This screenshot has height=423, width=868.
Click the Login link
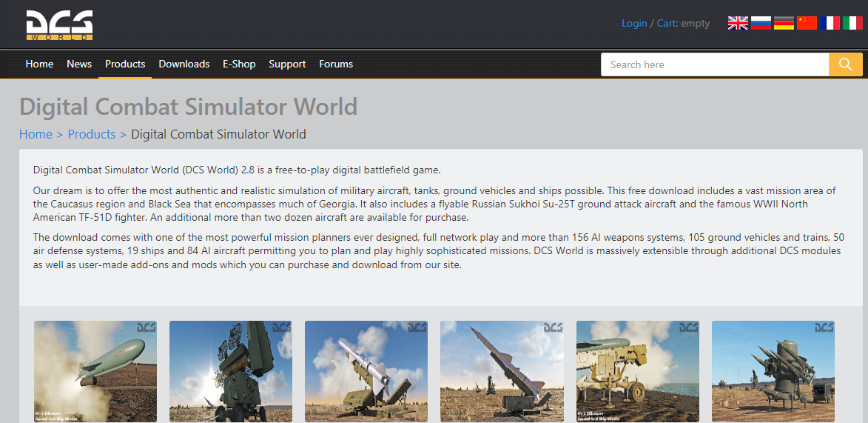click(x=634, y=23)
